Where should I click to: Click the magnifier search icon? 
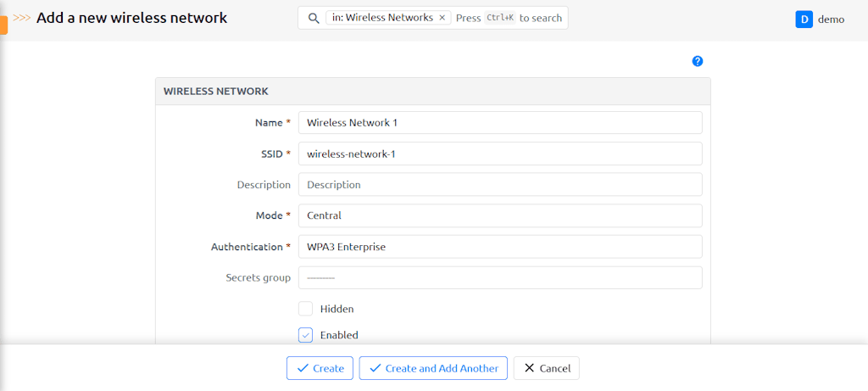[313, 18]
